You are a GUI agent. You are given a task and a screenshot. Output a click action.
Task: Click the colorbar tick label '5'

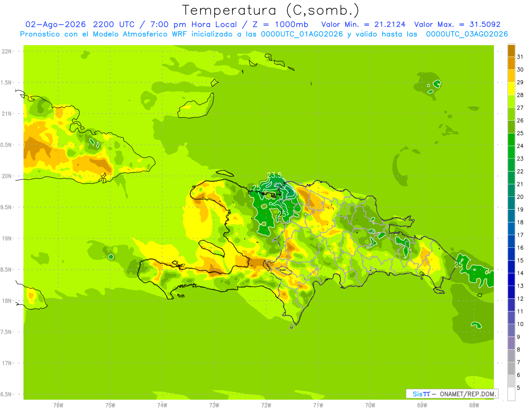(519, 388)
